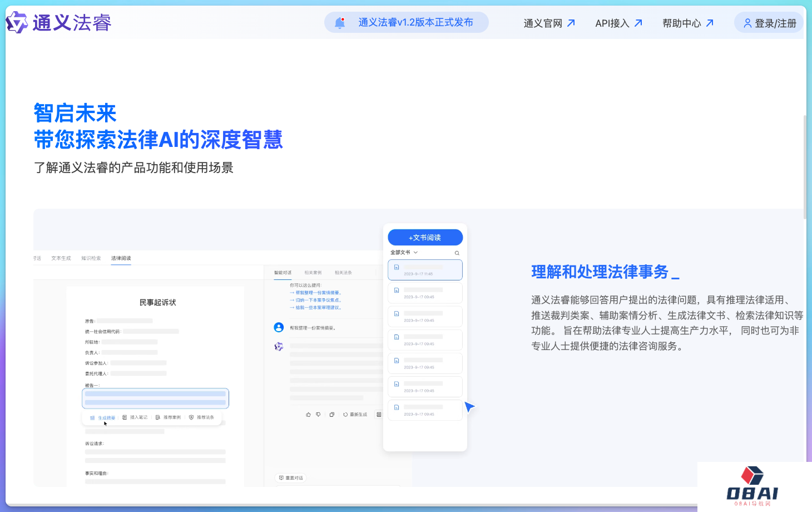This screenshot has height=512, width=812.
Task: Click the notification bell icon
Action: [x=340, y=23]
